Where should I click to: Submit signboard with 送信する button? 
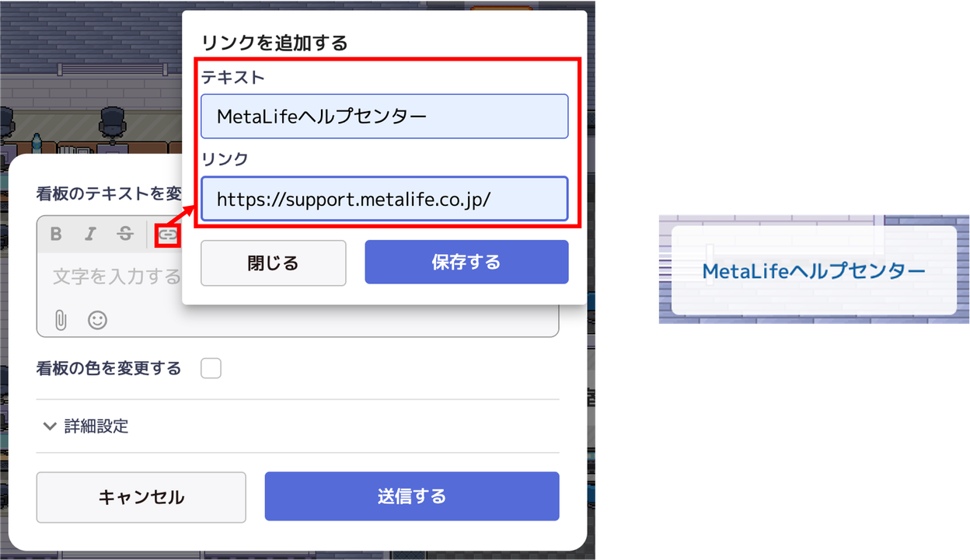coord(412,496)
